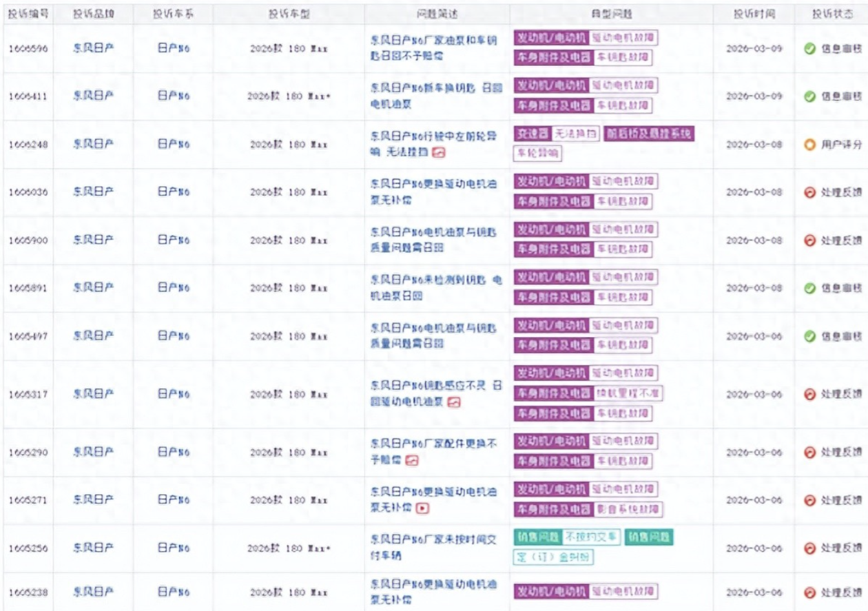
Task: Click the 前后桥及悬挂系统 tag in row 1606248
Action: coord(649,134)
